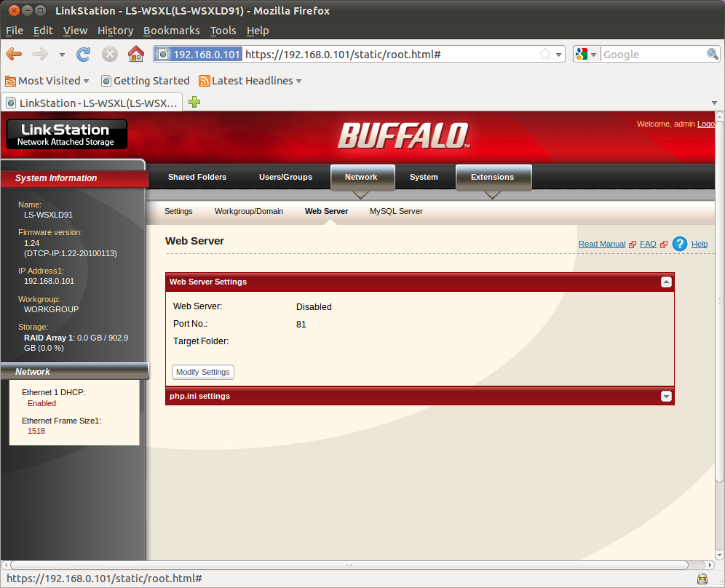Click the vertical scrollbar of the page
This screenshot has width=725, height=588.
[x=719, y=301]
